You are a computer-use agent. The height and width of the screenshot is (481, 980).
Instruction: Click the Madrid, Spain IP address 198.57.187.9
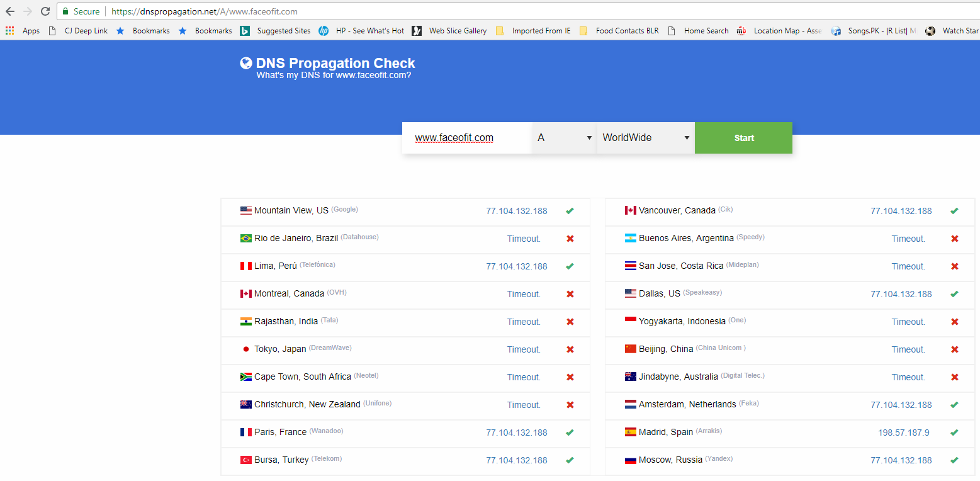point(904,433)
